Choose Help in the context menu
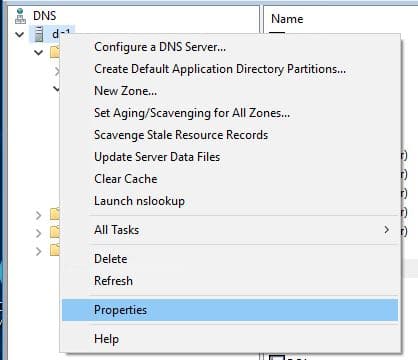Image resolution: width=418 pixels, height=360 pixels. (230, 339)
